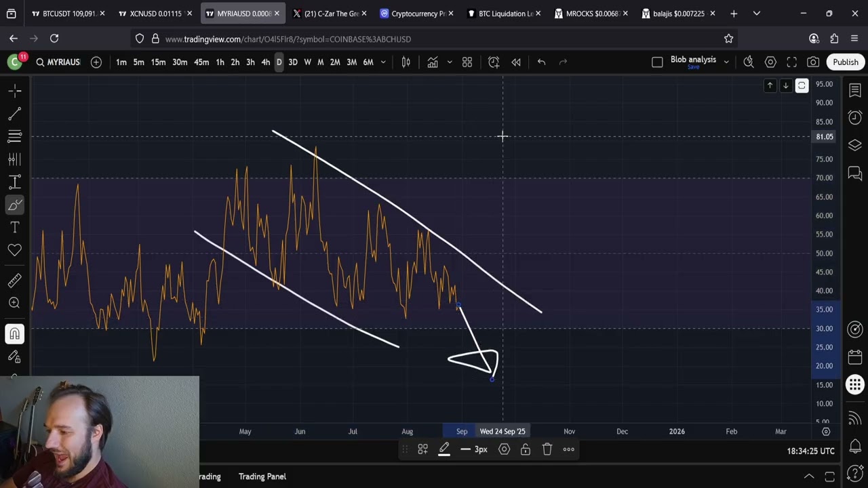868x488 pixels.
Task: Lock the selected drawing
Action: [526, 449]
